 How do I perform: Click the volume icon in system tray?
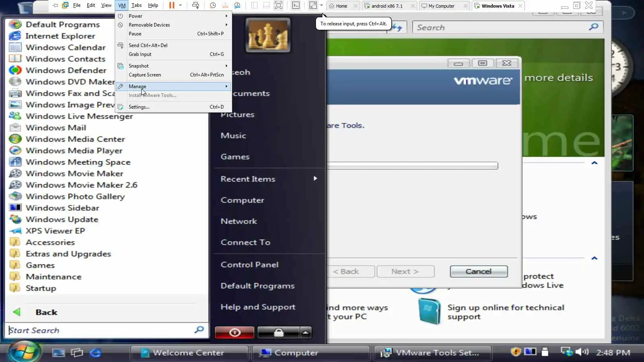tap(582, 352)
